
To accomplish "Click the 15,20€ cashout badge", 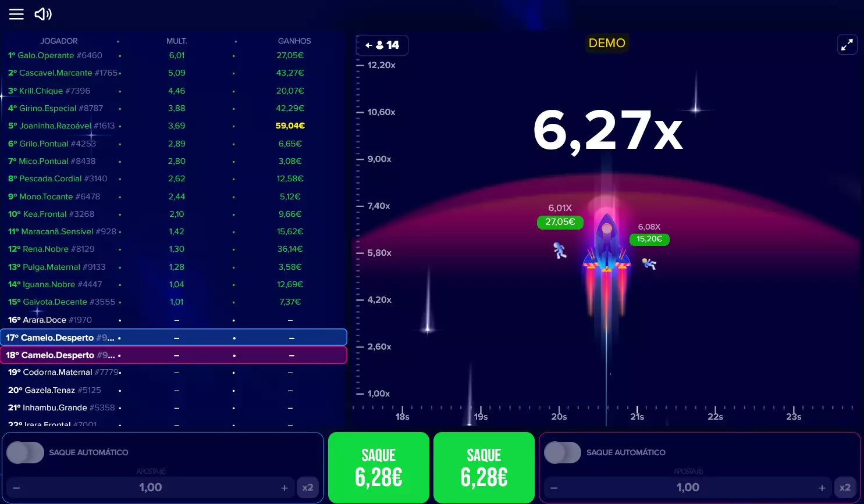I will [649, 239].
